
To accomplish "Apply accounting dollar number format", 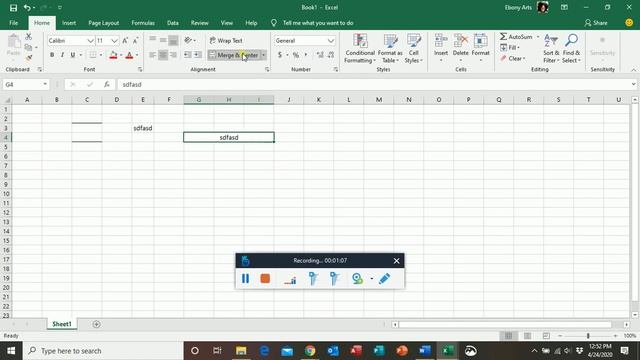I will pyautogui.click(x=280, y=55).
